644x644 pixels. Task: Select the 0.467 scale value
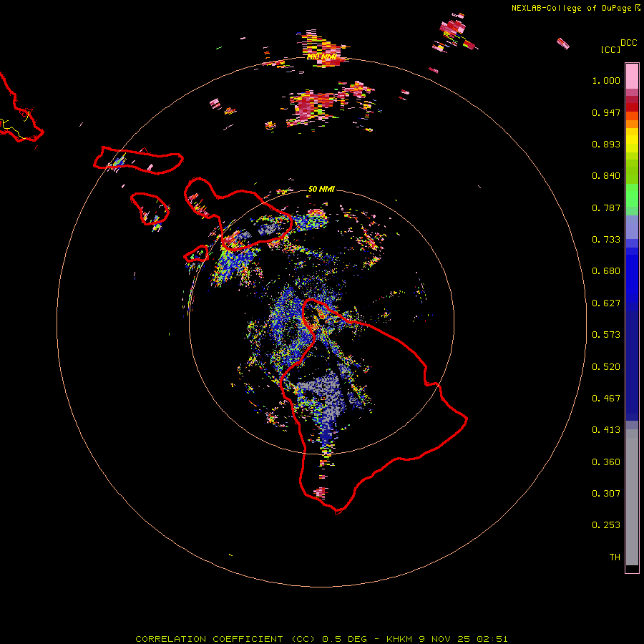click(606, 399)
